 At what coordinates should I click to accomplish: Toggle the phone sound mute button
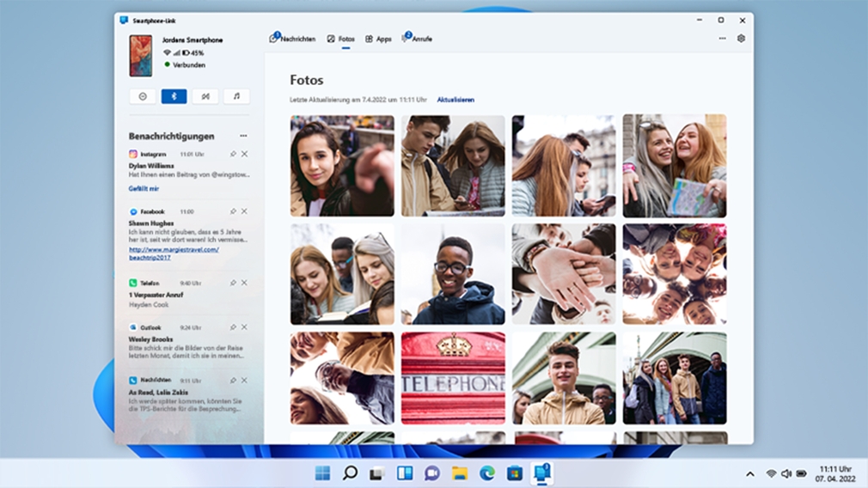[x=205, y=97]
